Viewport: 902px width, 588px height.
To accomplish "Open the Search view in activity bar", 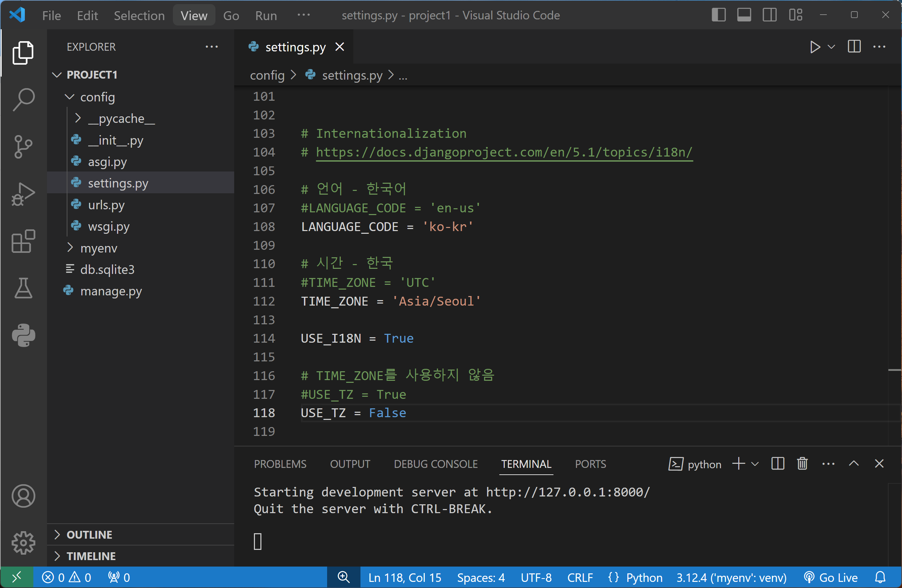I will click(x=23, y=99).
